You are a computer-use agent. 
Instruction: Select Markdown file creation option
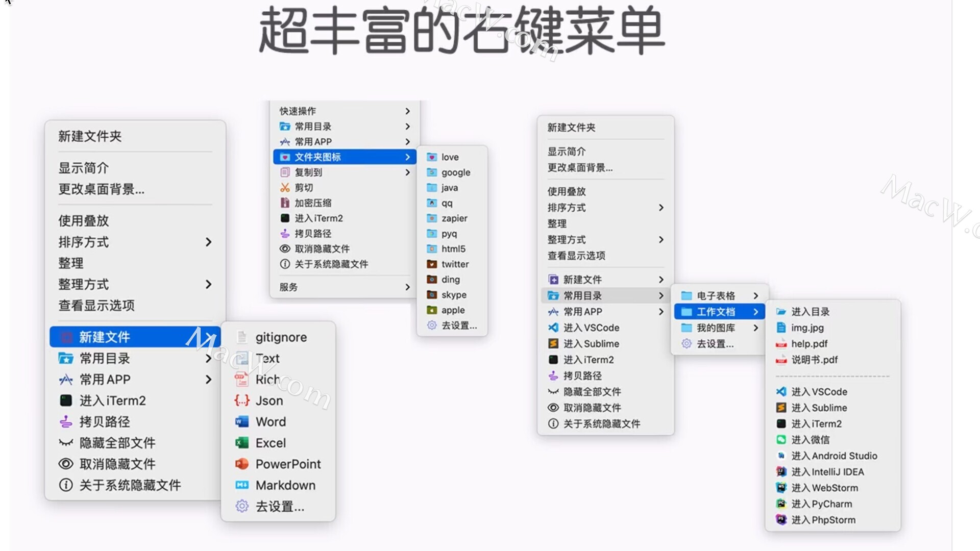(x=286, y=484)
